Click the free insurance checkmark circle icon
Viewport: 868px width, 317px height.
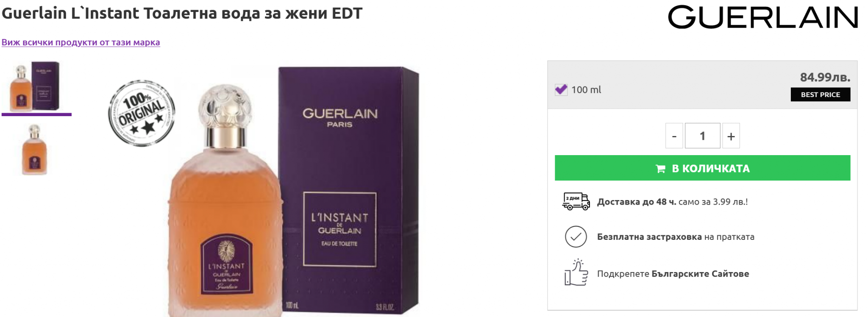[x=576, y=236]
